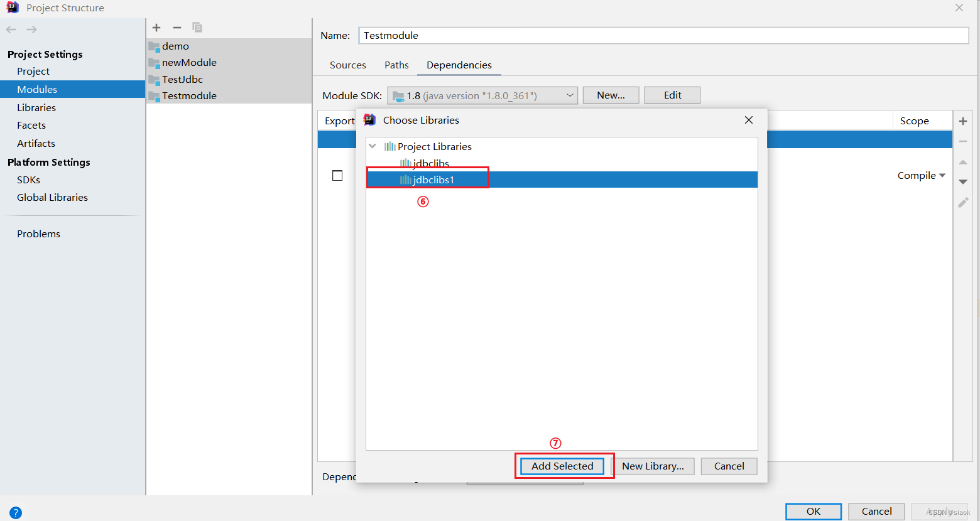Open help with question mark icon

coord(16,512)
